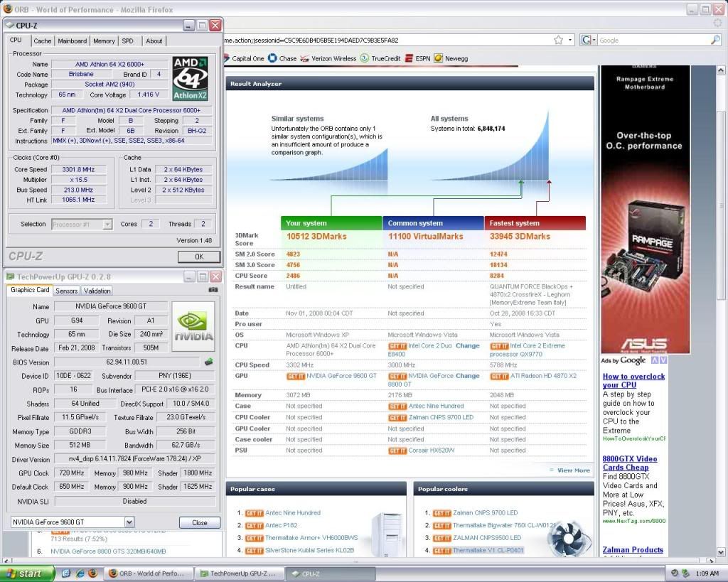Click the Ads by Google label

click(623, 360)
